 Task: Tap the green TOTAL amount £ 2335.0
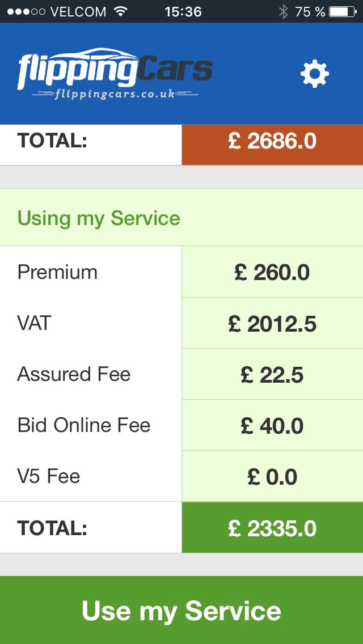pyautogui.click(x=272, y=527)
